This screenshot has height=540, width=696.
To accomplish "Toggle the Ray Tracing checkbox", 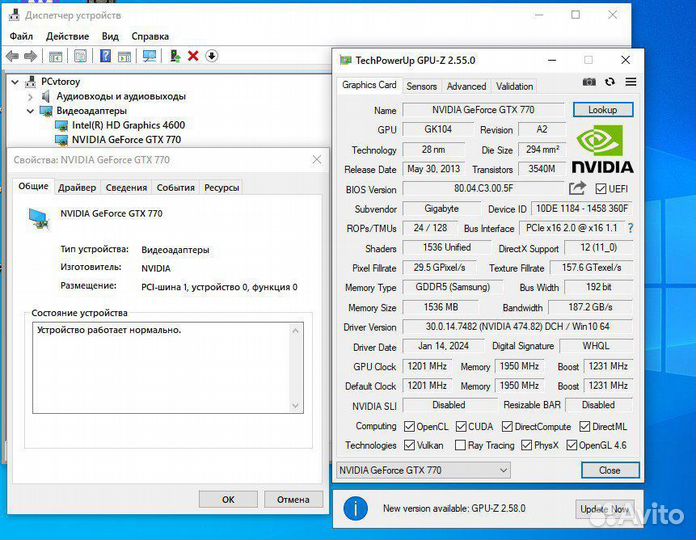I will [x=461, y=445].
